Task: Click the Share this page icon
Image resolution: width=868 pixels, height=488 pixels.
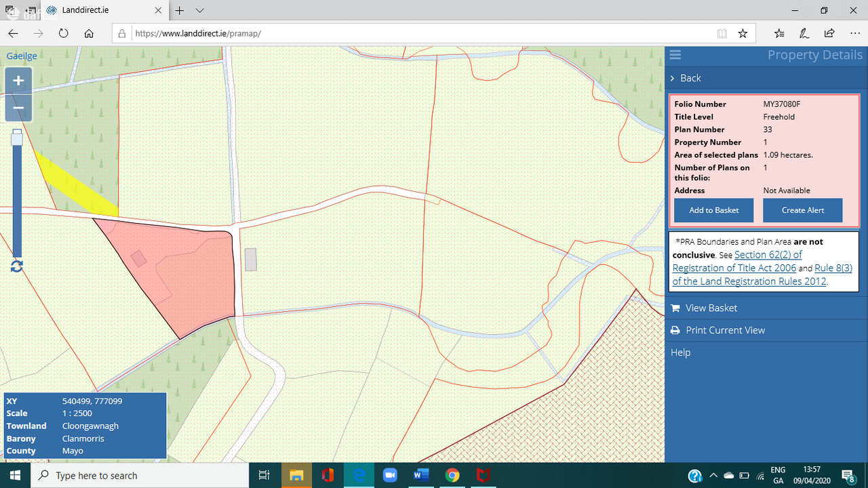Action: 829,33
